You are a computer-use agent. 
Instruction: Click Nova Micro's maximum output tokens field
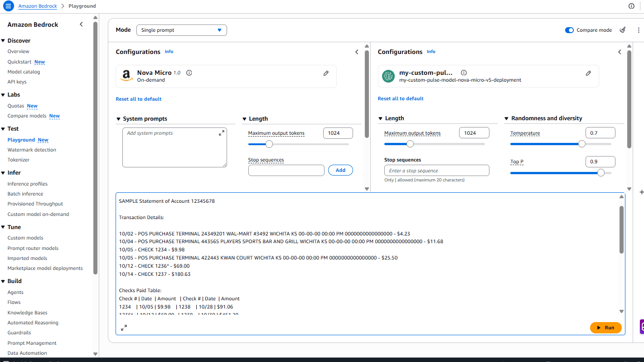pyautogui.click(x=338, y=133)
